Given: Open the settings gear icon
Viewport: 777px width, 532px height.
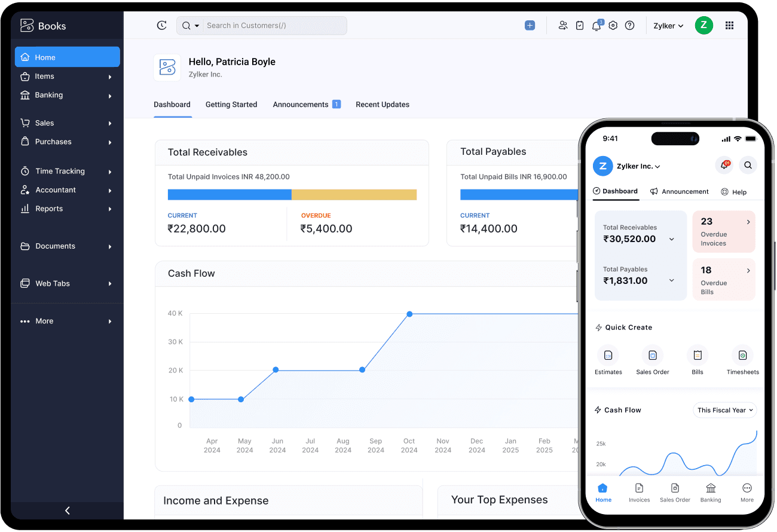Looking at the screenshot, I should click(x=613, y=26).
